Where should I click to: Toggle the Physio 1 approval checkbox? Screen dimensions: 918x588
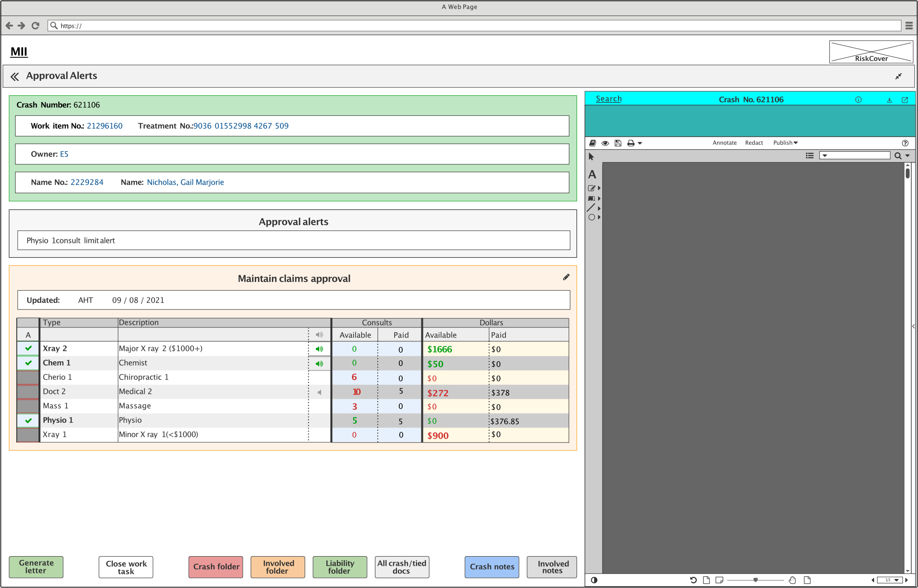tap(28, 420)
